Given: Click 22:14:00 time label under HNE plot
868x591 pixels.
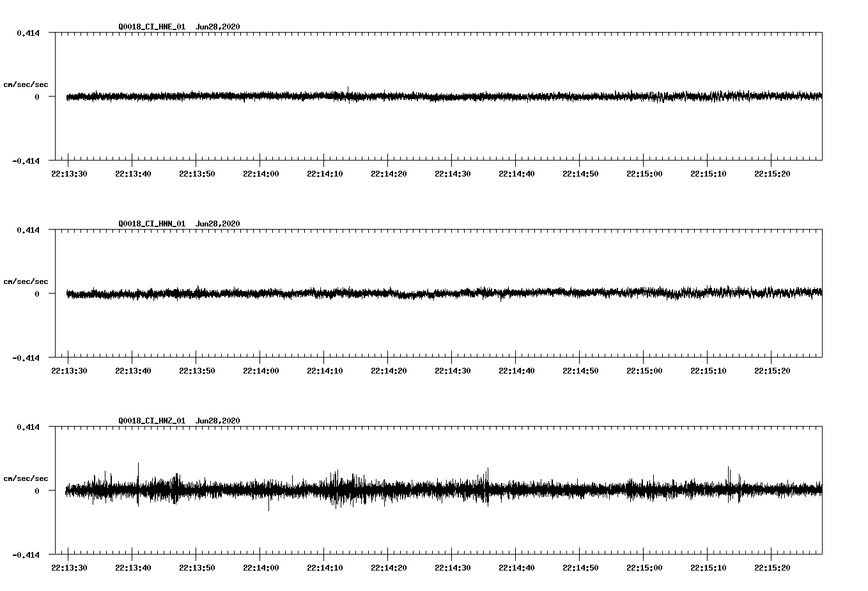Looking at the screenshot, I should (261, 174).
